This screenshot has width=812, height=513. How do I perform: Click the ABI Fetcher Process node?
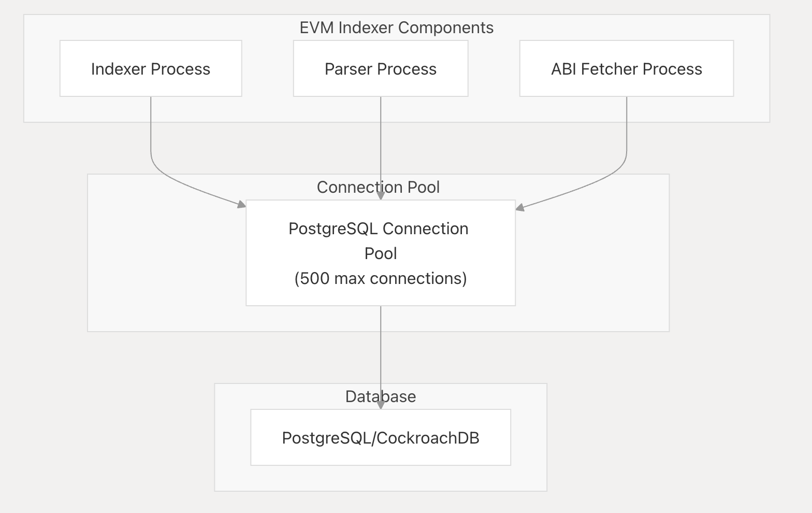[x=627, y=68]
